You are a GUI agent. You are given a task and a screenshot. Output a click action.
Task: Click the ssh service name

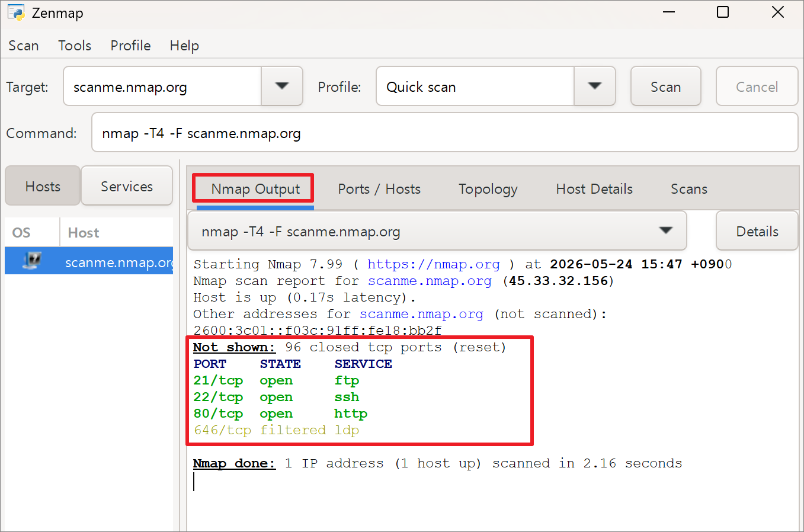[347, 397]
